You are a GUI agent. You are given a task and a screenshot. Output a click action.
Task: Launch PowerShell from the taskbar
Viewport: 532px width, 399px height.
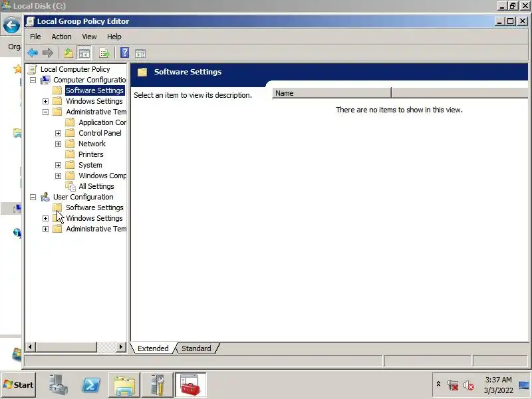[91, 385]
